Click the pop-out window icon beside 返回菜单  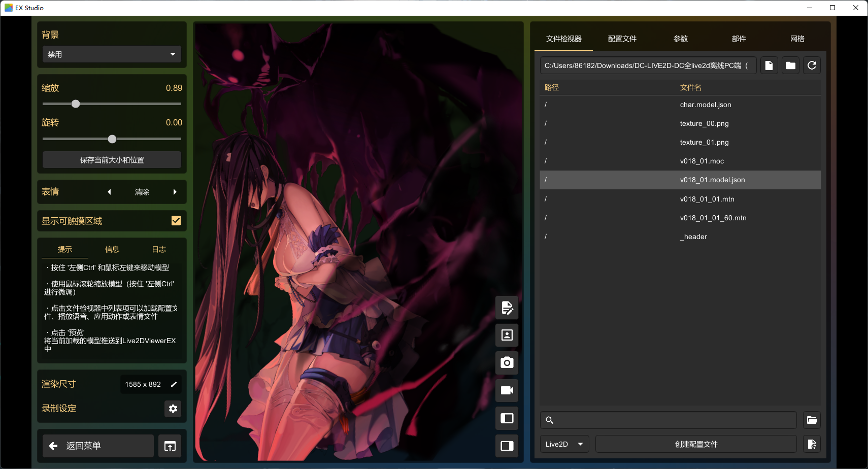(x=170, y=446)
